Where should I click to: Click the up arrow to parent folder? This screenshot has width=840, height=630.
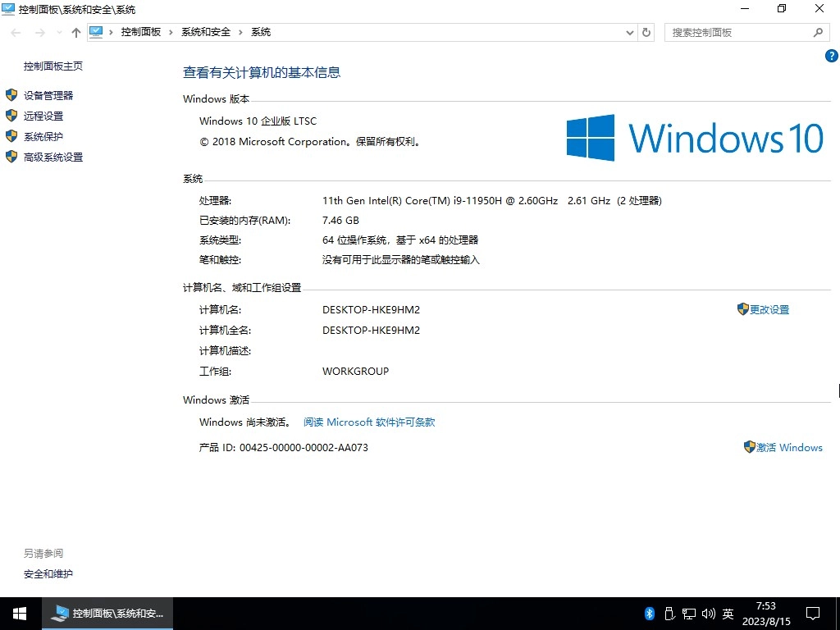[75, 32]
